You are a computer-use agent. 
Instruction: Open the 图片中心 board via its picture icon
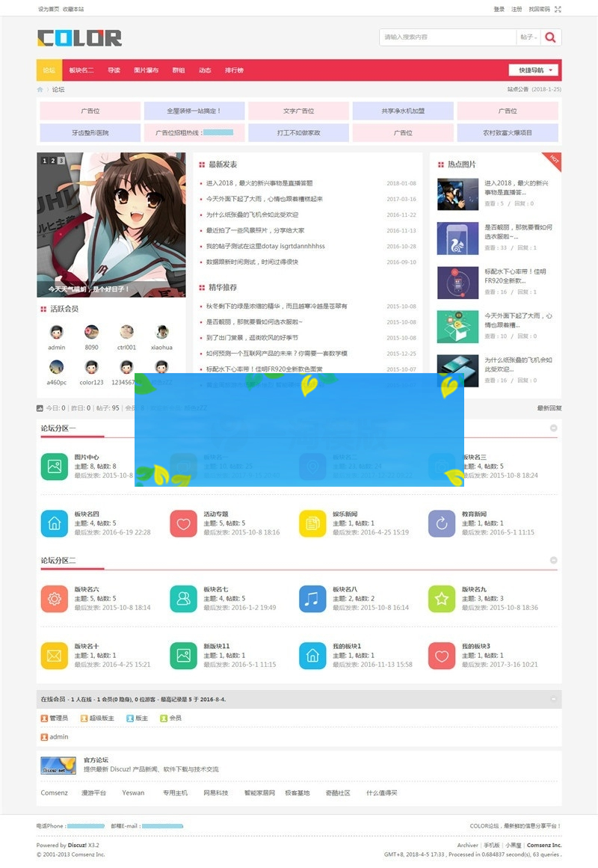[x=55, y=467]
